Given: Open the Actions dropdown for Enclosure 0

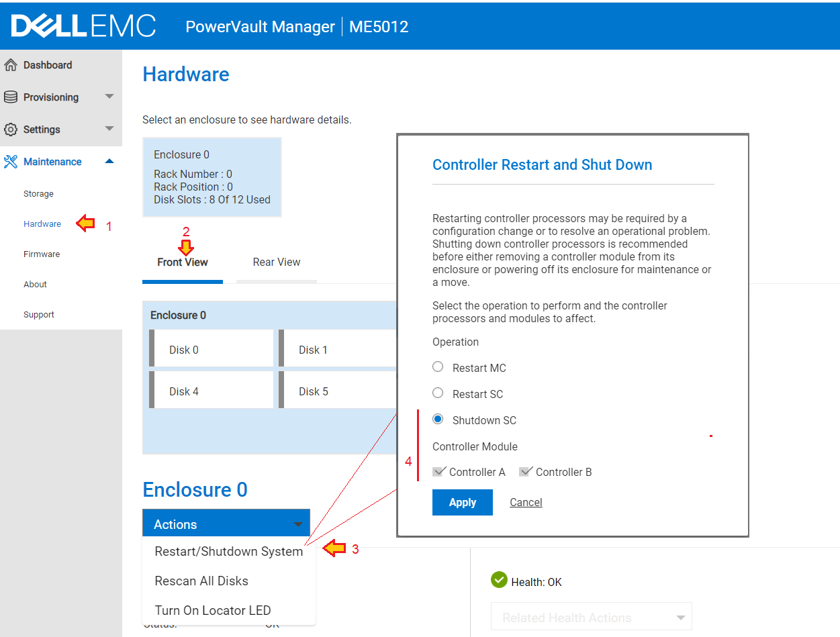Looking at the screenshot, I should [226, 523].
